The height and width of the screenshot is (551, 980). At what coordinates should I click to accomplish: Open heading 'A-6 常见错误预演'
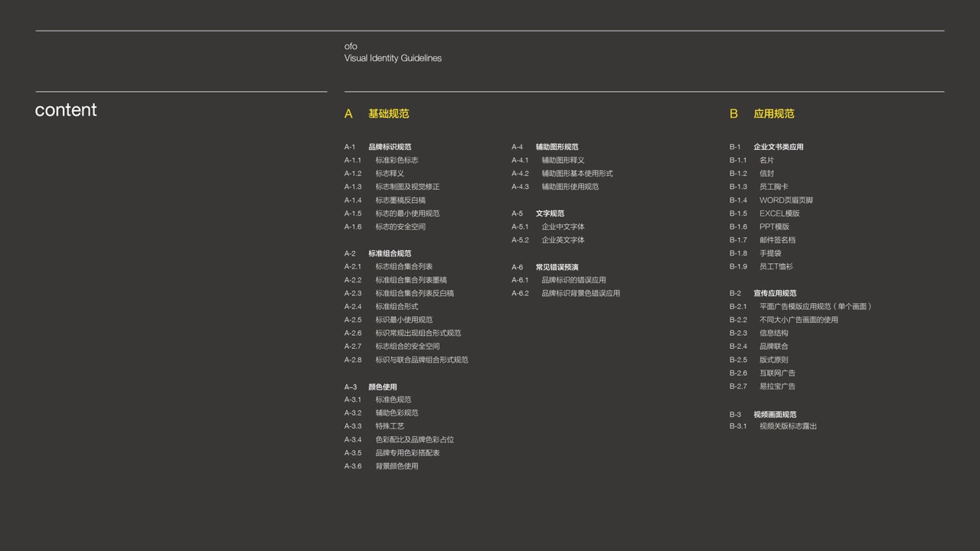pos(545,268)
